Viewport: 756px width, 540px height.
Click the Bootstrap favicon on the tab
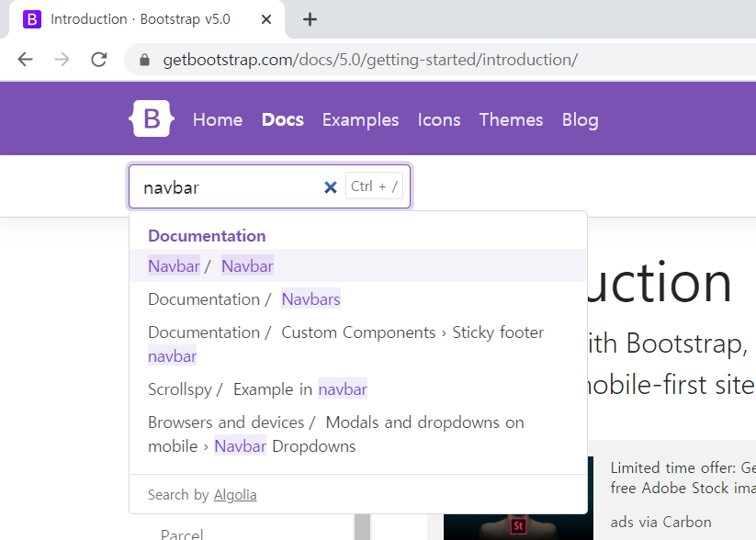click(32, 19)
